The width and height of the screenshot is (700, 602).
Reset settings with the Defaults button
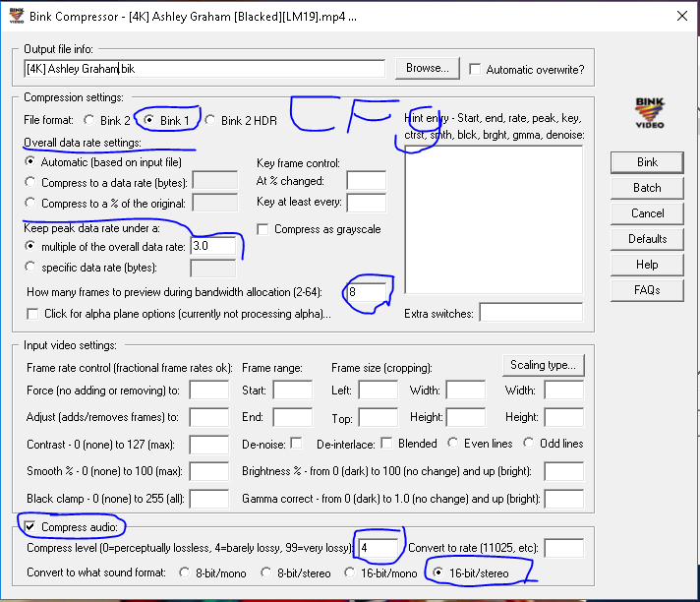[647, 239]
